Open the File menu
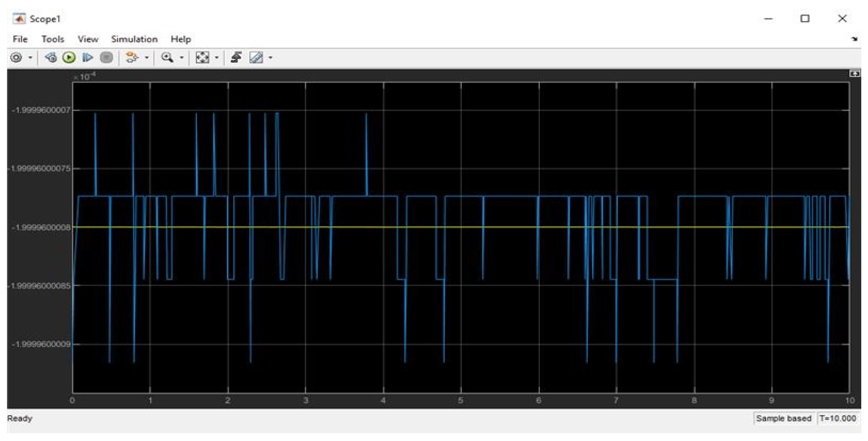Screen dimensions: 868x441 pos(20,39)
